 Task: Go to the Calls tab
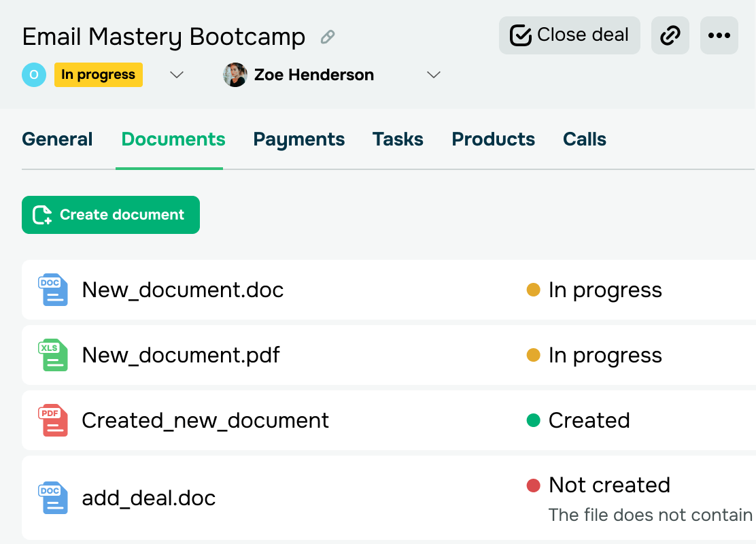pyautogui.click(x=585, y=139)
